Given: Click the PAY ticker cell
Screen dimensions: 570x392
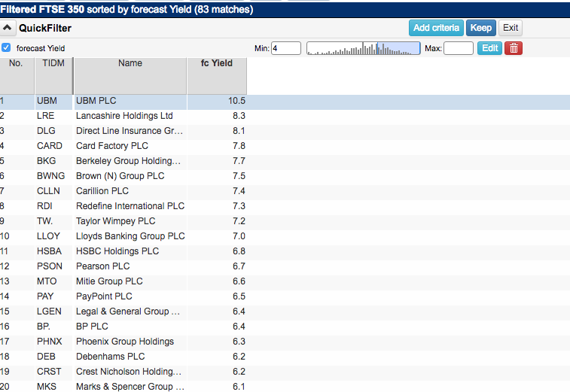Looking at the screenshot, I should pyautogui.click(x=53, y=296).
